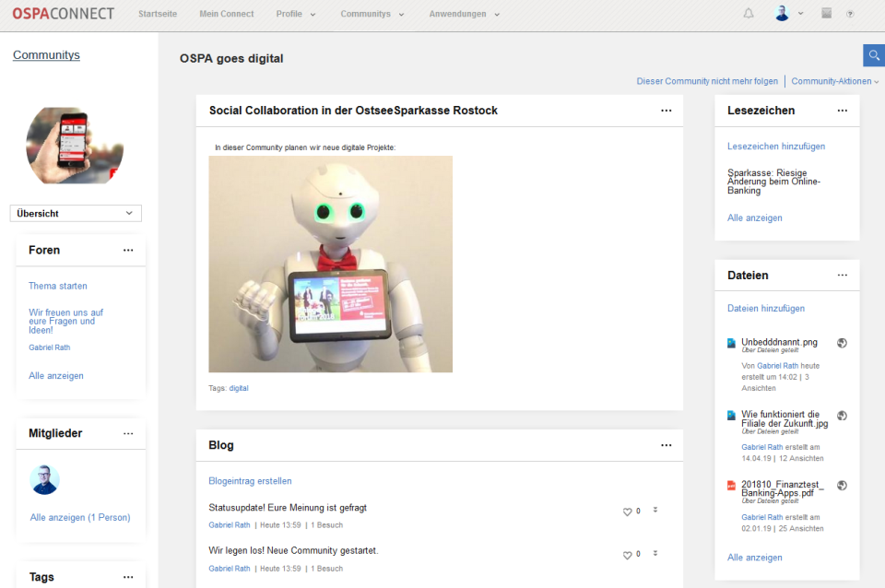Expand the Communitys top menu
This screenshot has width=885, height=588.
372,14
